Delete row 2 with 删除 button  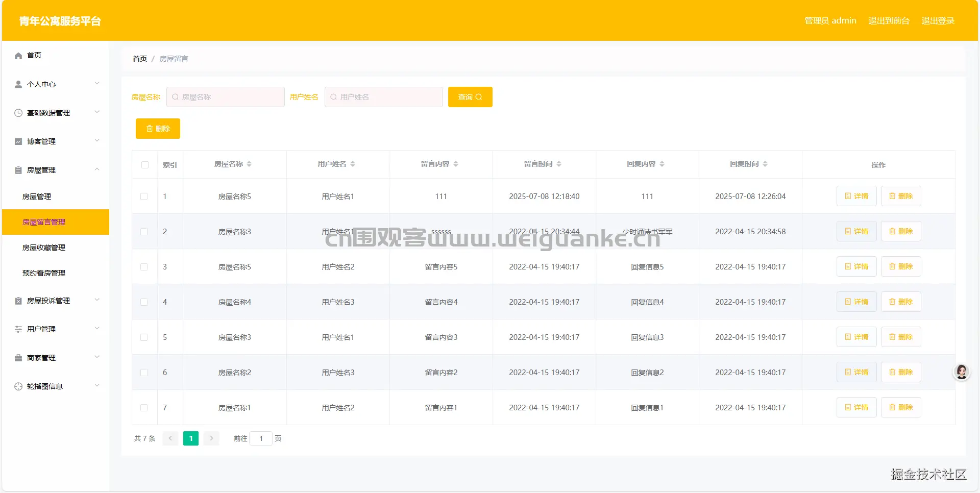(x=901, y=231)
